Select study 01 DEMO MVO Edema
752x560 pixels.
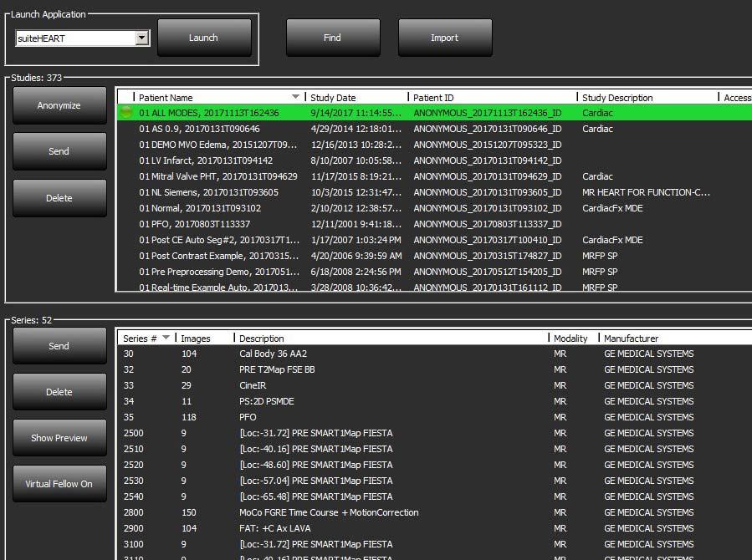[x=434, y=145]
